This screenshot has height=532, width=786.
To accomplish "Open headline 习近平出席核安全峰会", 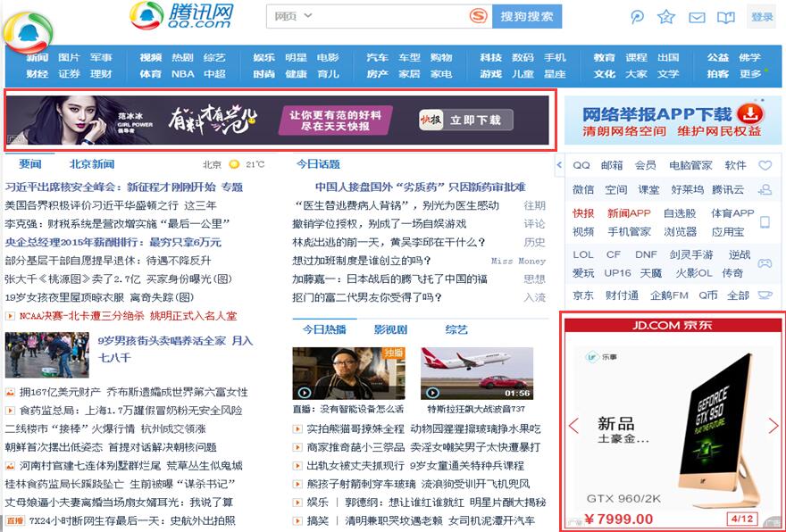I will [124, 187].
